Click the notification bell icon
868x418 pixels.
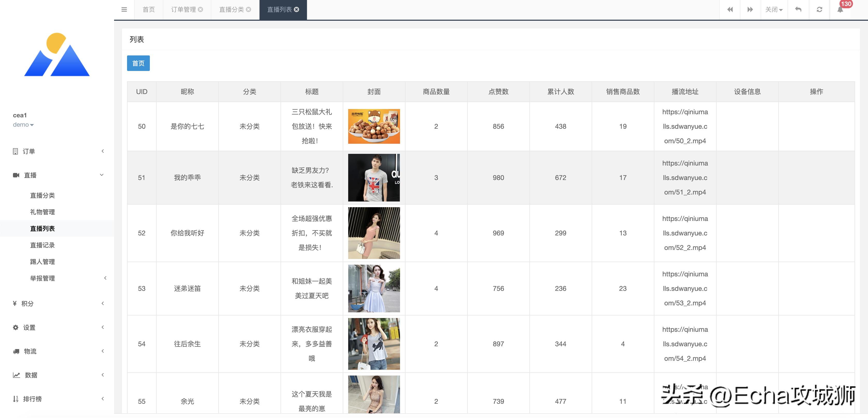[840, 9]
